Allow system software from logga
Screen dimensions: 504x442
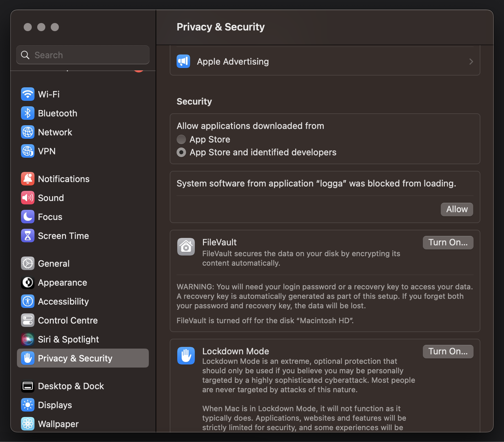457,209
